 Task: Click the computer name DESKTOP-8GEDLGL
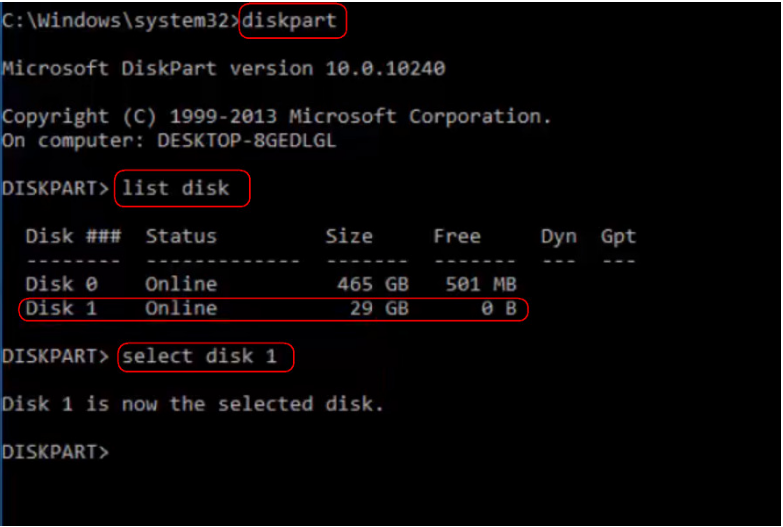pos(246,141)
